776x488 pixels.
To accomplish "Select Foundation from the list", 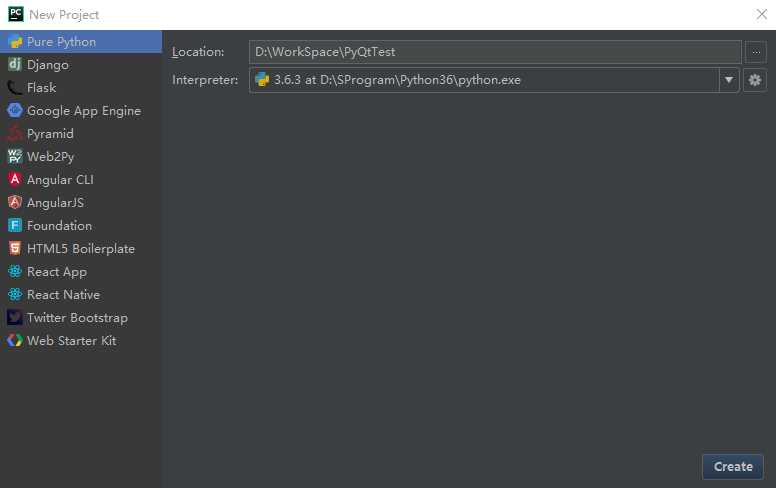I will coord(81,225).
